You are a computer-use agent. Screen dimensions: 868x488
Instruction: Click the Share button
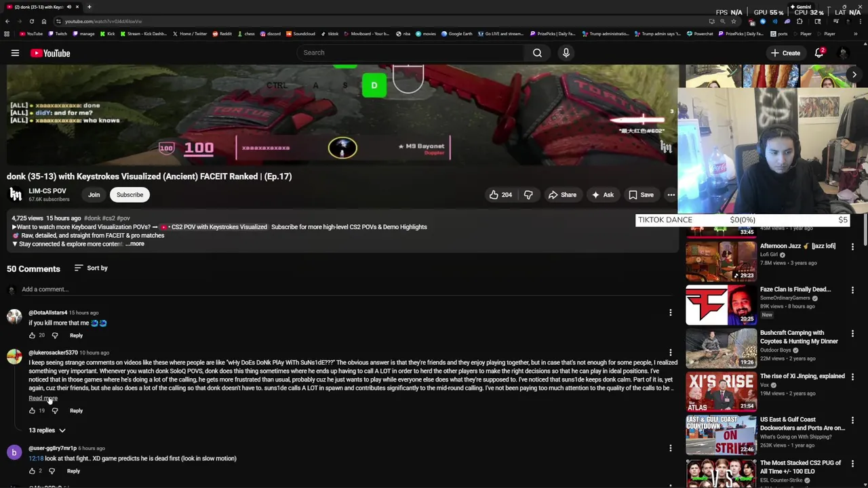(x=562, y=195)
